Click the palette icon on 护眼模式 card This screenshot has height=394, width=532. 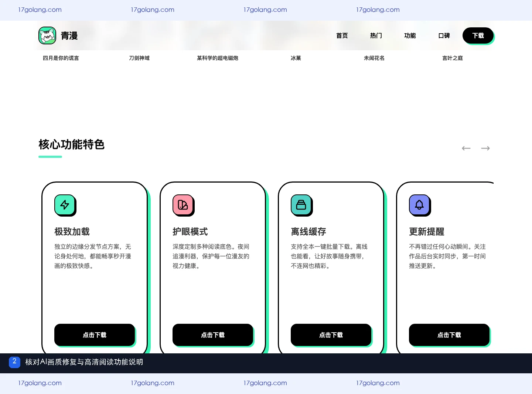pyautogui.click(x=183, y=205)
